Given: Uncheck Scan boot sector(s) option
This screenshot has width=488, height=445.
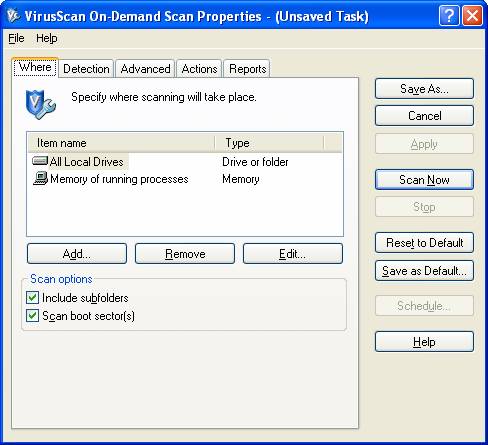Looking at the screenshot, I should tap(32, 315).
